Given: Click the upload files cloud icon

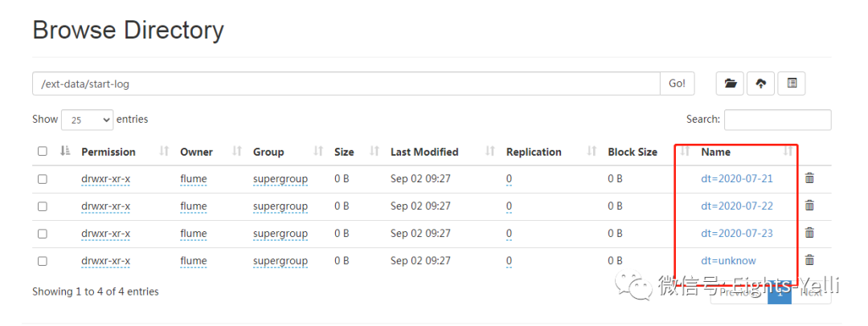Looking at the screenshot, I should 761,84.
